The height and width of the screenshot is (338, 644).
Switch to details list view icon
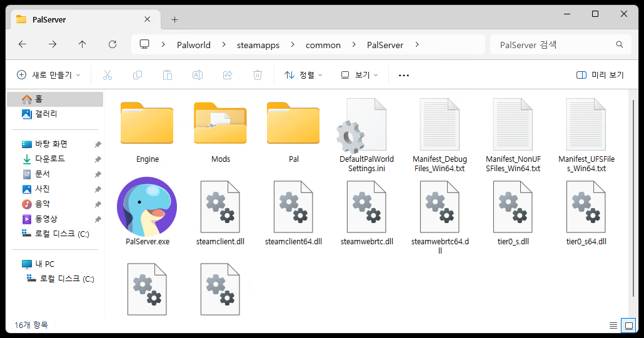point(613,326)
